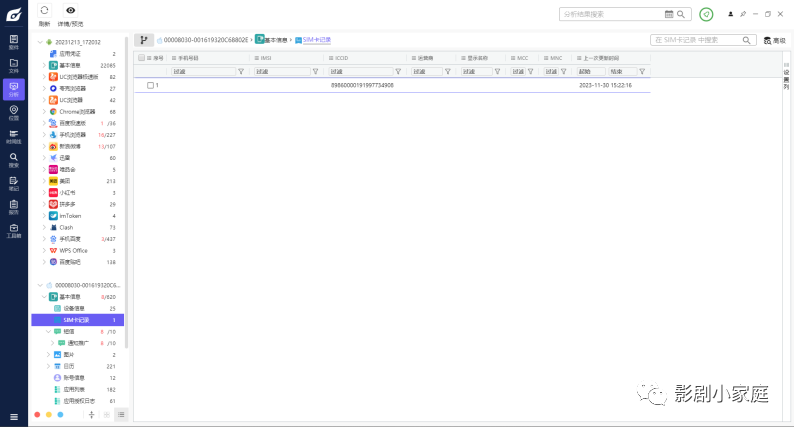Click the app logo at top left

coord(14,14)
